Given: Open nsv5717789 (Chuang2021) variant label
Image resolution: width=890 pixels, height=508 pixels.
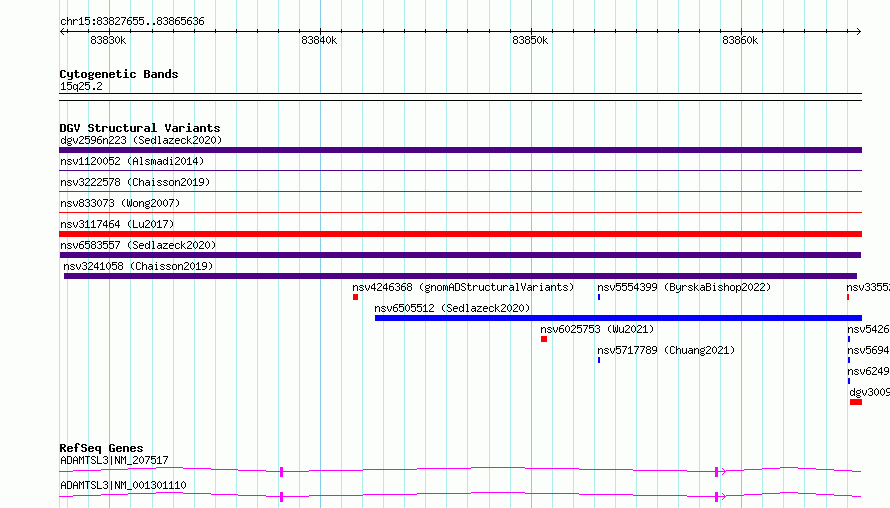Looking at the screenshot, I should pyautogui.click(x=666, y=350).
